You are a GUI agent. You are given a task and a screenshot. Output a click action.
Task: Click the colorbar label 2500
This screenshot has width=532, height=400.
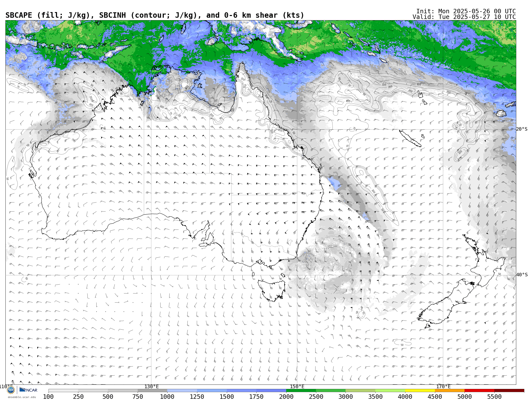(x=316, y=397)
